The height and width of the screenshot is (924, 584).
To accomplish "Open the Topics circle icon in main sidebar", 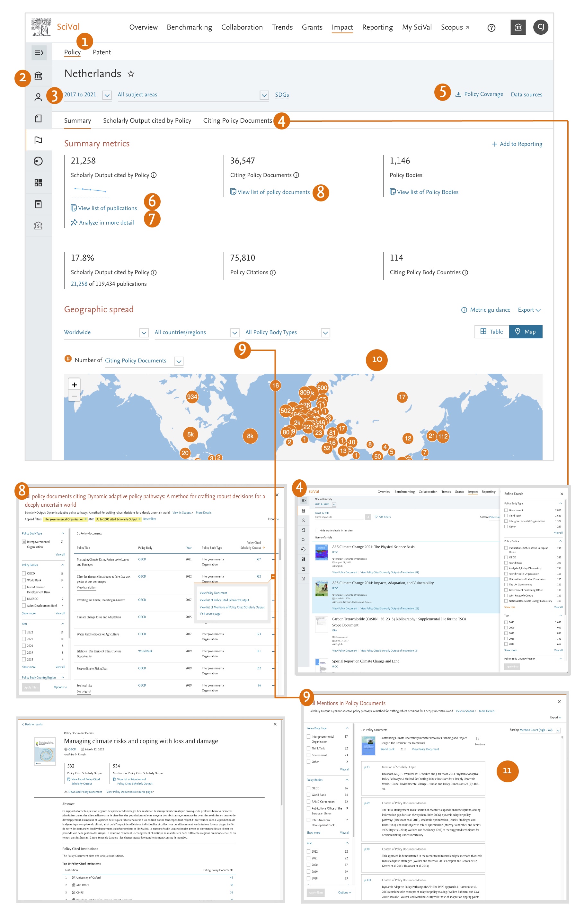I will click(38, 161).
